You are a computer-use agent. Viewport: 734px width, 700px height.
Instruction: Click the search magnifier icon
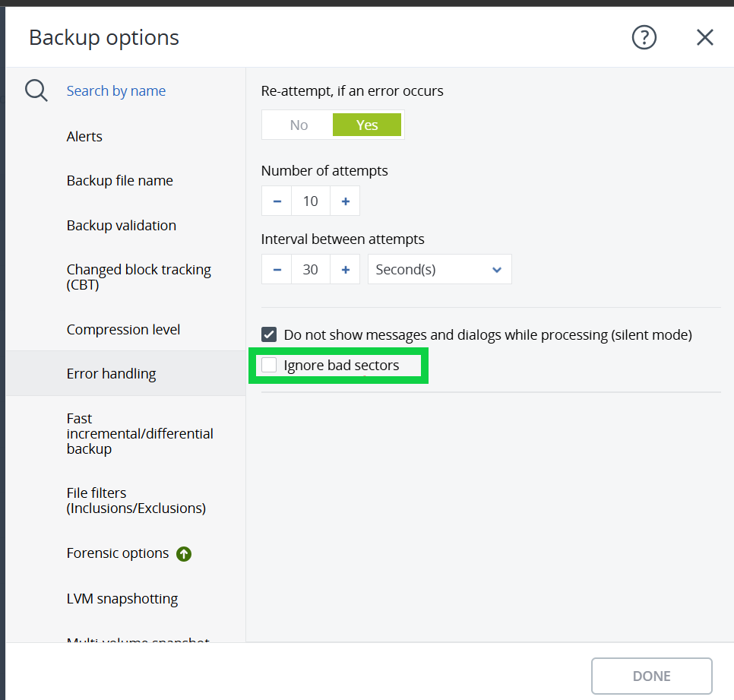point(36,90)
